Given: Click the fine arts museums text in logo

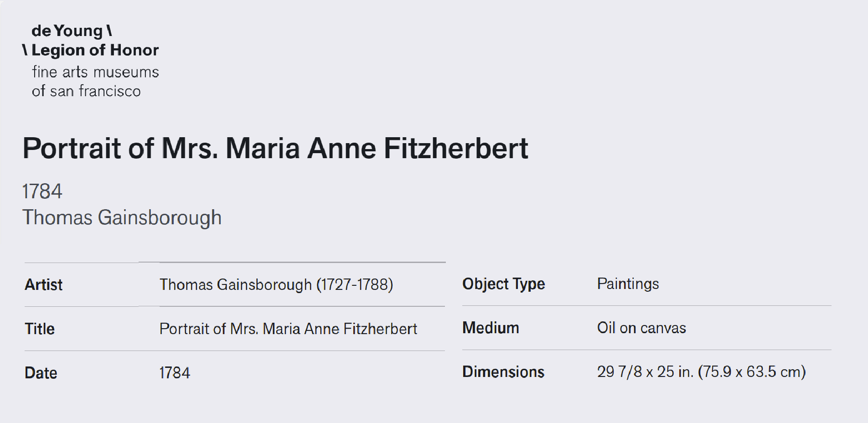Looking at the screenshot, I should [95, 72].
